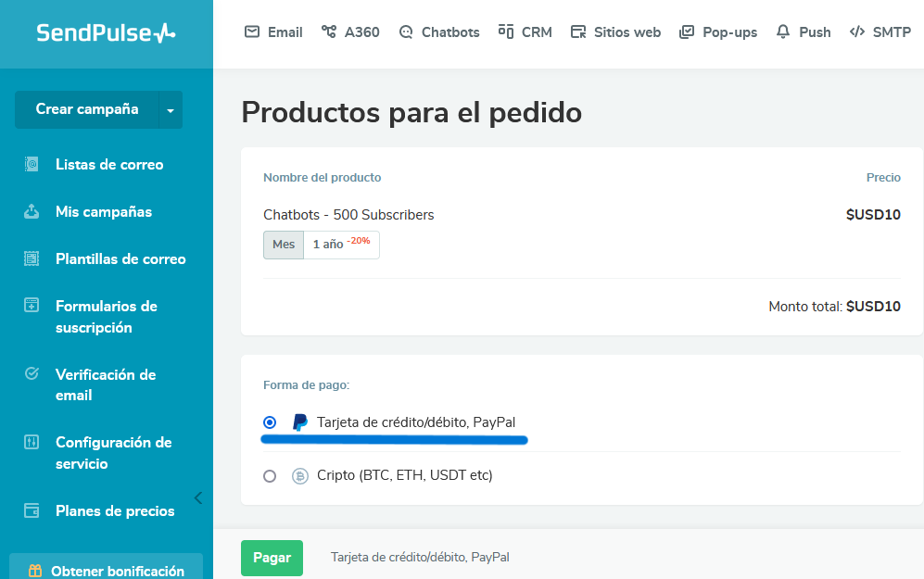The height and width of the screenshot is (579, 924).
Task: Click the Planes de precios wallet icon
Action: [x=32, y=510]
